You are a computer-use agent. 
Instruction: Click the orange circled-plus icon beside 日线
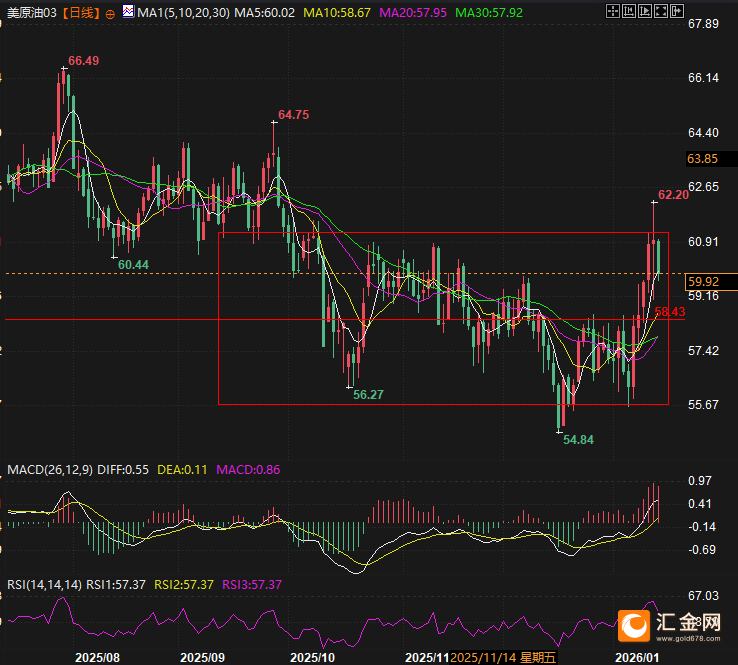click(x=110, y=14)
